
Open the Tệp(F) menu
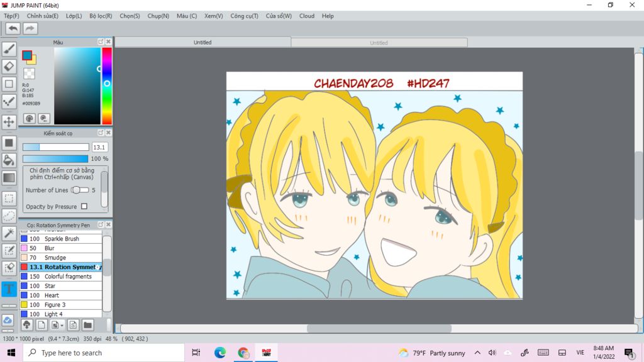(11, 16)
